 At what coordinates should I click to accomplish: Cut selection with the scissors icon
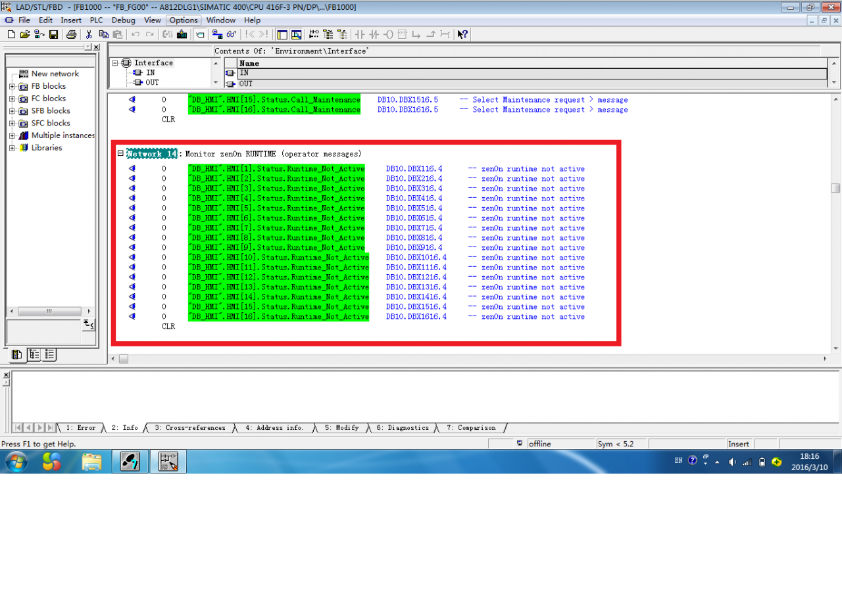[x=88, y=34]
